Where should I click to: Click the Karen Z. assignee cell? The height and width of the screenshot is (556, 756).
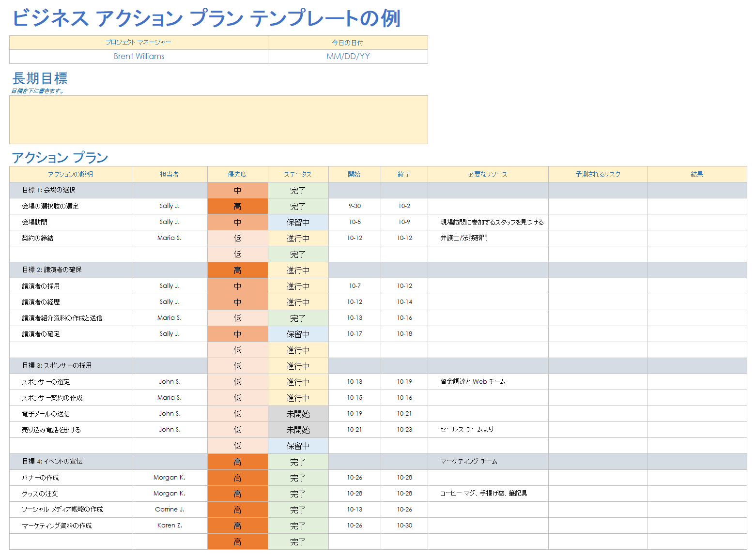[x=170, y=526]
